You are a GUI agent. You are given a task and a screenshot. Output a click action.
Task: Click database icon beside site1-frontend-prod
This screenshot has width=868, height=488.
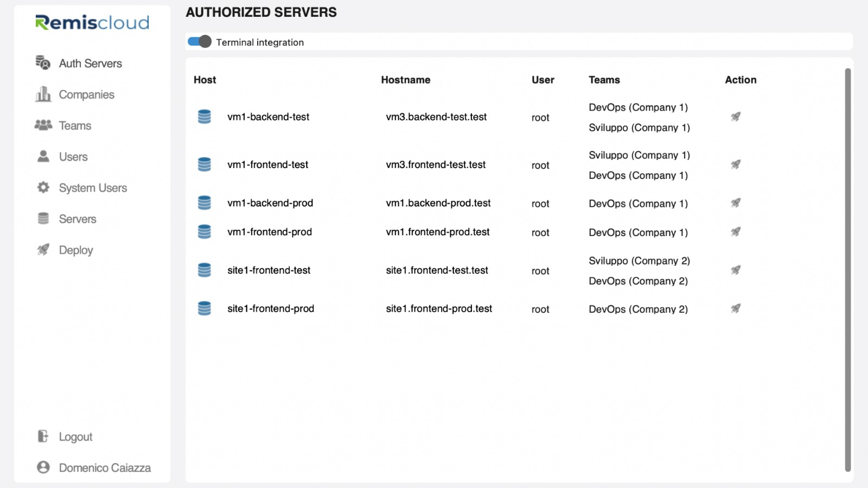click(205, 309)
